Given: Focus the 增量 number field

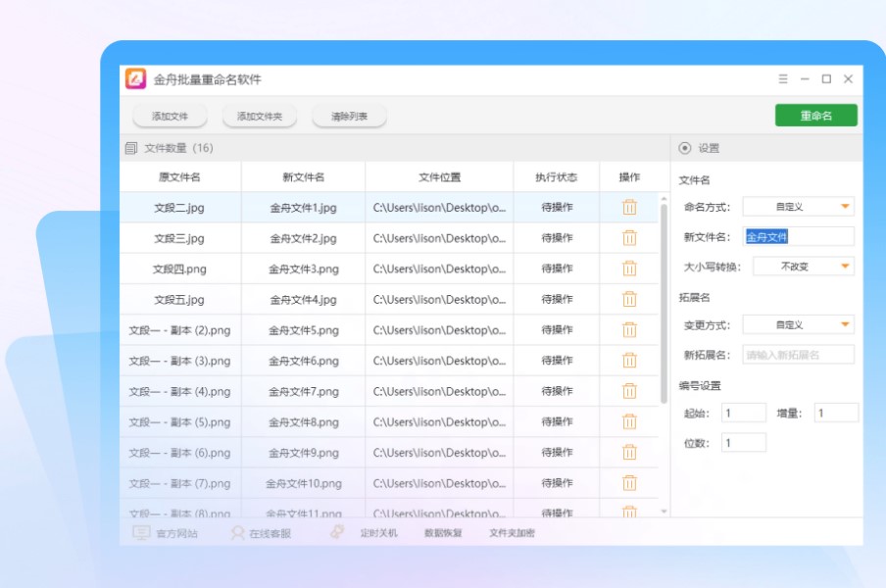Looking at the screenshot, I should (836, 413).
